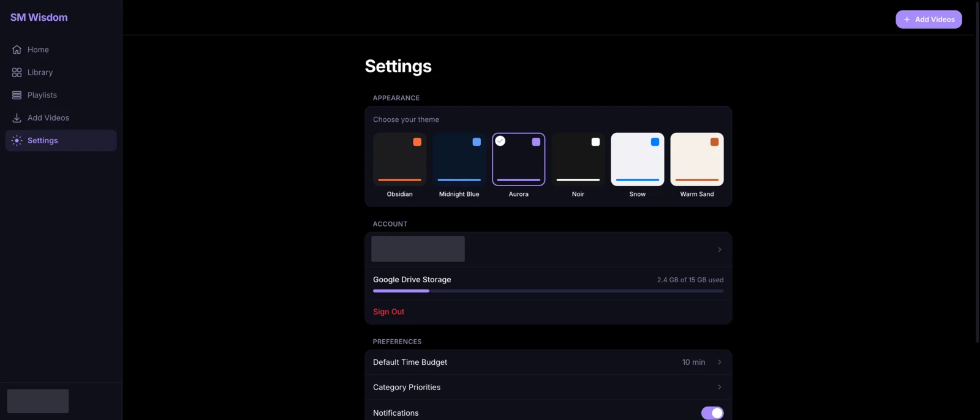
Task: Click the ACCOUNT section header
Action: [390, 224]
